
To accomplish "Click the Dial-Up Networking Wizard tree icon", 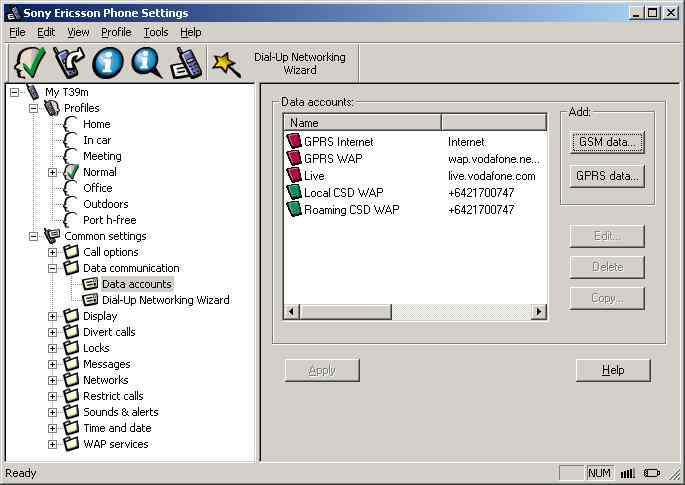I will [90, 300].
